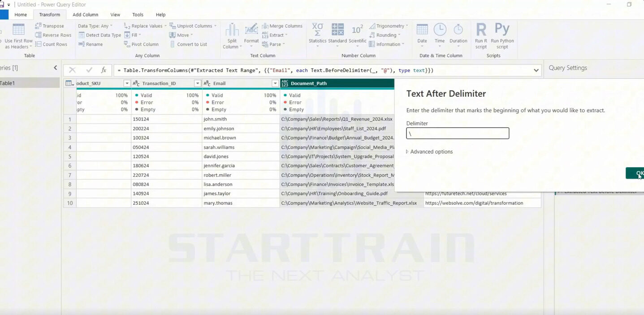Screen dimensions: 644x315
Task: Select the Transform tab
Action: [49, 15]
